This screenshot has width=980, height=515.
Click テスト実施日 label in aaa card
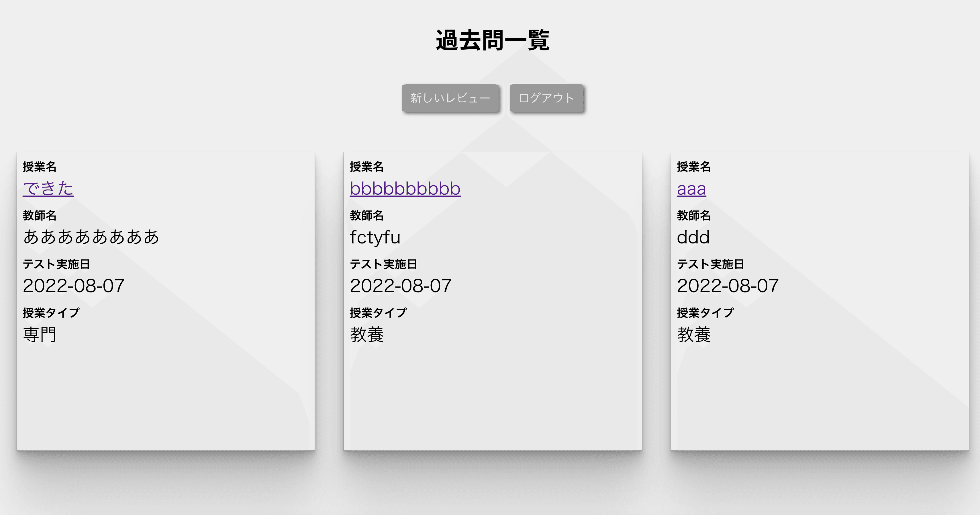(x=710, y=264)
